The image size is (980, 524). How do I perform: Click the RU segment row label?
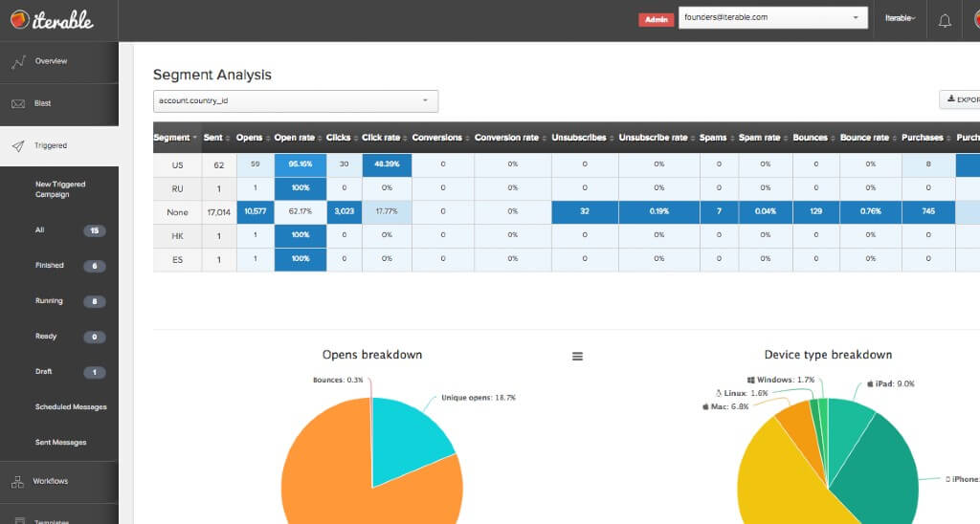tap(177, 188)
